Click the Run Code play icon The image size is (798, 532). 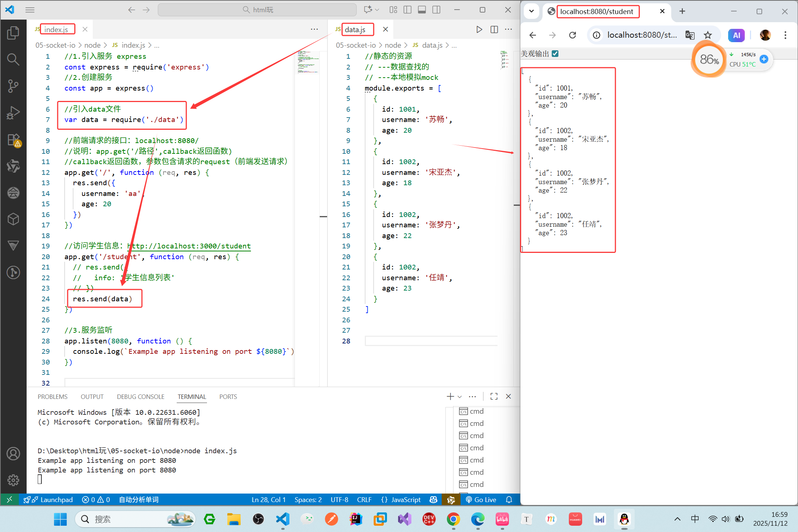pyautogui.click(x=479, y=30)
